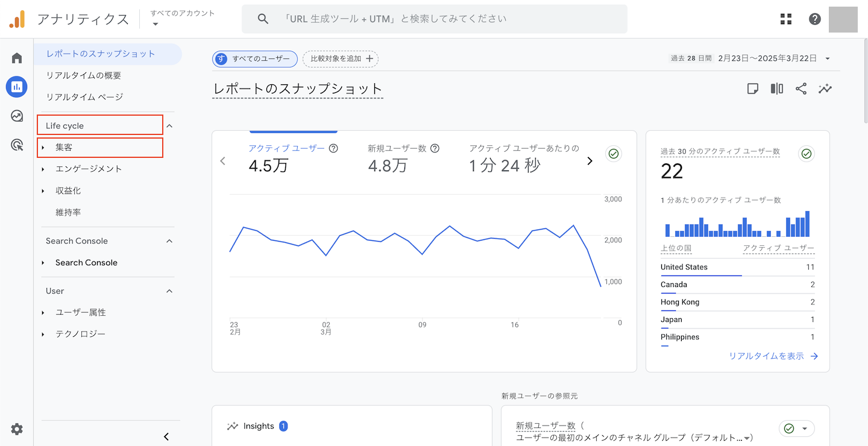Click the Insights count badge 1
The height and width of the screenshot is (446, 868).
(x=283, y=426)
